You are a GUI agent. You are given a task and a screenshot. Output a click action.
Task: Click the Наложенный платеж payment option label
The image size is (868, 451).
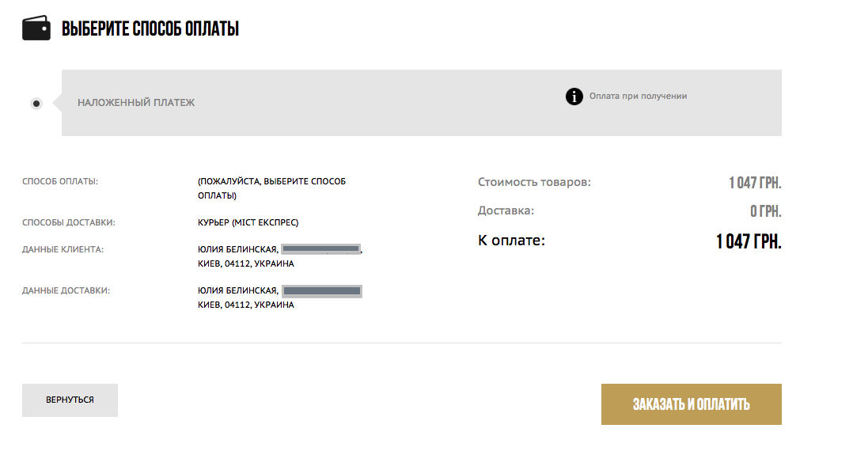pyautogui.click(x=136, y=103)
